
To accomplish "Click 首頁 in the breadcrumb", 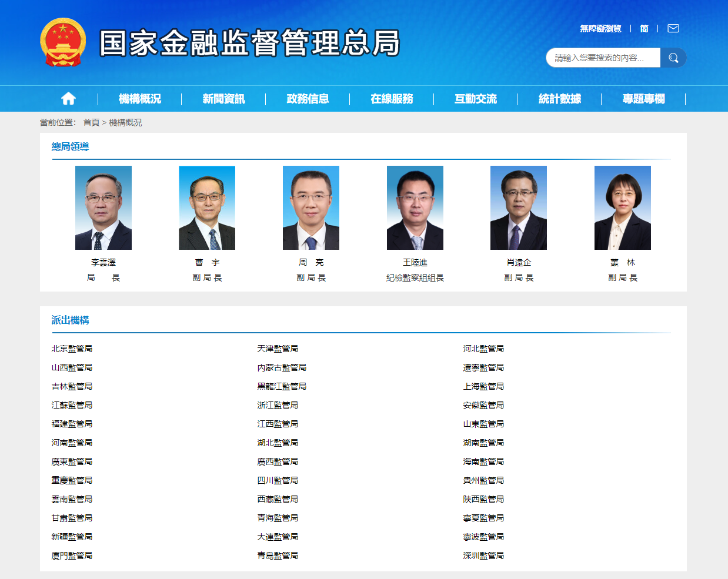I will click(91, 122).
